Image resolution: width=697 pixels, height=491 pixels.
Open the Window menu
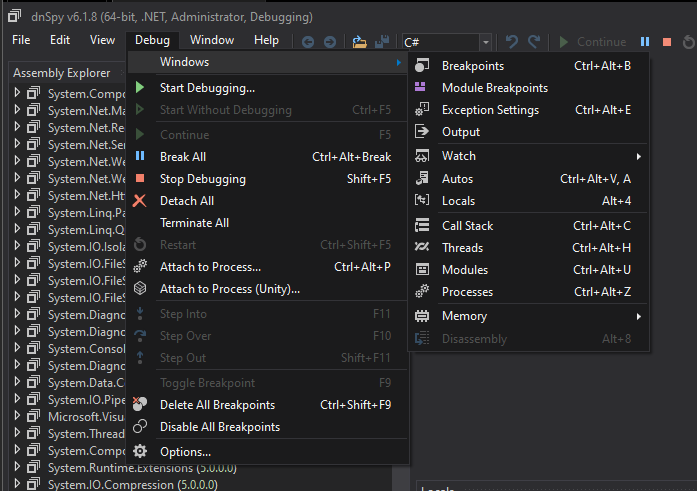212,40
